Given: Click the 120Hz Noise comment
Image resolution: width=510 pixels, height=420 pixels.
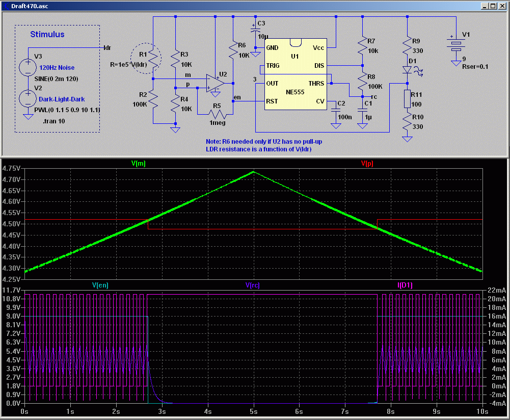Looking at the screenshot, I should tap(57, 68).
